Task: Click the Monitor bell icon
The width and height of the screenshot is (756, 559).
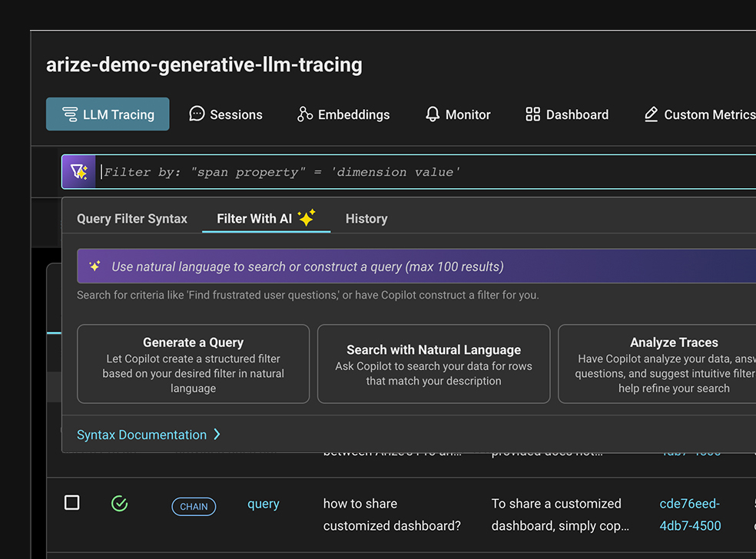Action: [x=433, y=114]
